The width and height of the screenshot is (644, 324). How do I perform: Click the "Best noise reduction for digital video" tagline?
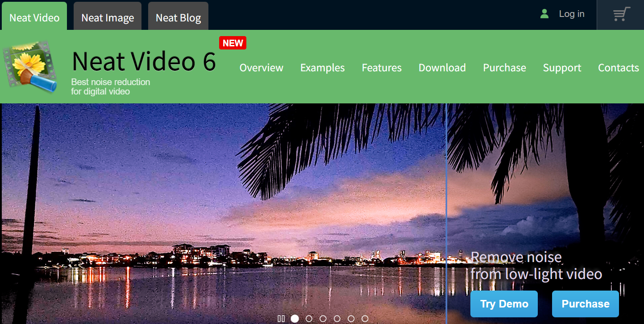tap(111, 87)
